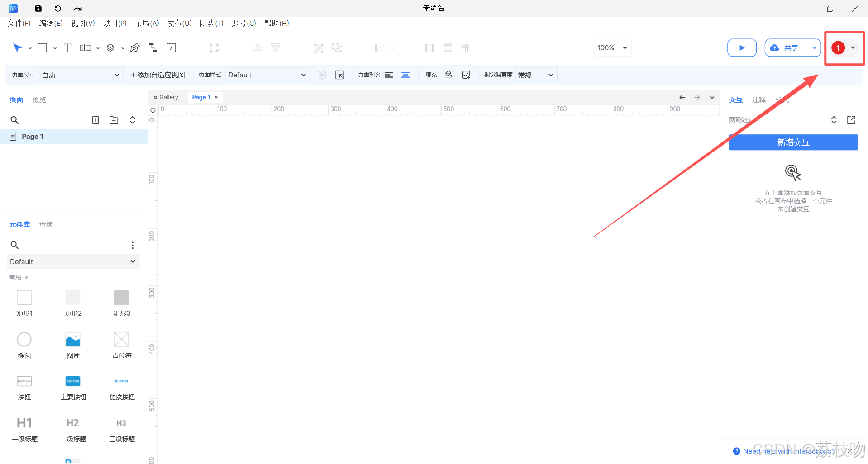Screen dimensions: 868x464
Task: Click the add folder icon
Action: (x=114, y=120)
